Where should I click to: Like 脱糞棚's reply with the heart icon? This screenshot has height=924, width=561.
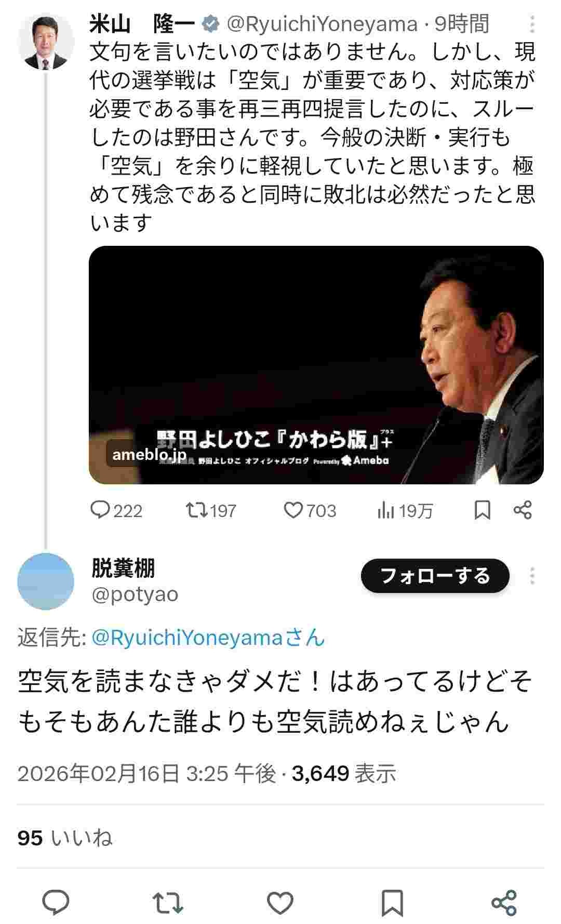coord(280,902)
